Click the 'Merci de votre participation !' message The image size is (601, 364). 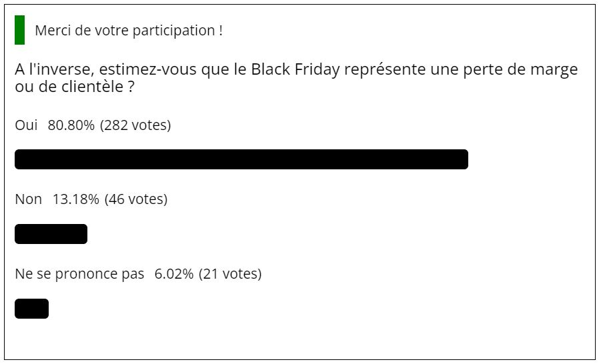point(129,30)
